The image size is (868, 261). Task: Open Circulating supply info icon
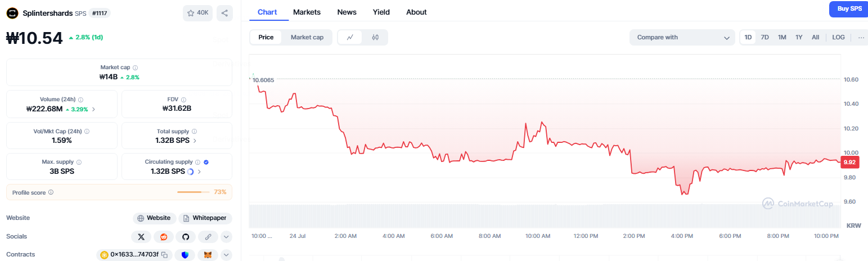(198, 162)
